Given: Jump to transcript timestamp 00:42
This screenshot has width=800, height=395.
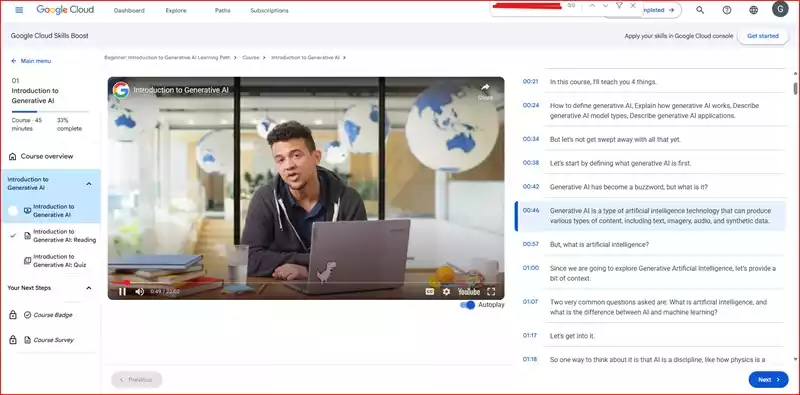Looking at the screenshot, I should coord(531,187).
